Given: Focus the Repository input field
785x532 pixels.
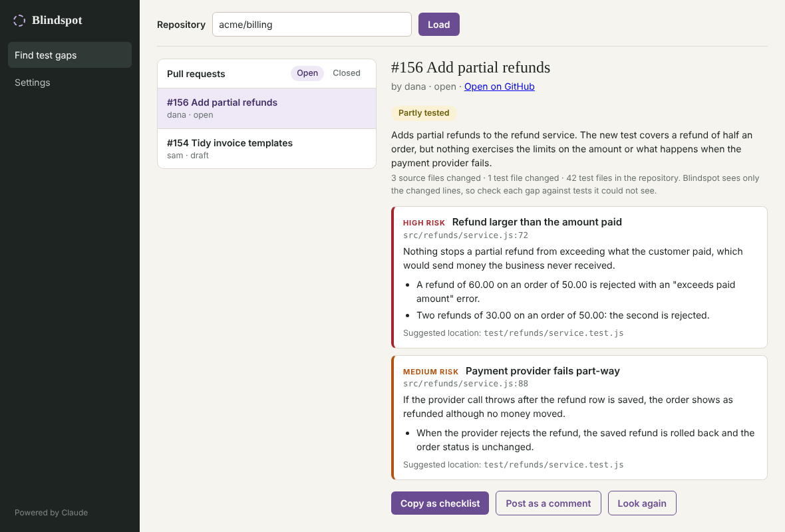Looking at the screenshot, I should click(x=311, y=25).
